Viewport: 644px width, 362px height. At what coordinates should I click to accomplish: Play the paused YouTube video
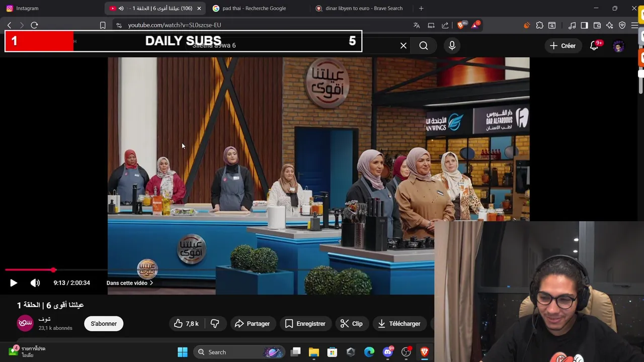pyautogui.click(x=14, y=283)
